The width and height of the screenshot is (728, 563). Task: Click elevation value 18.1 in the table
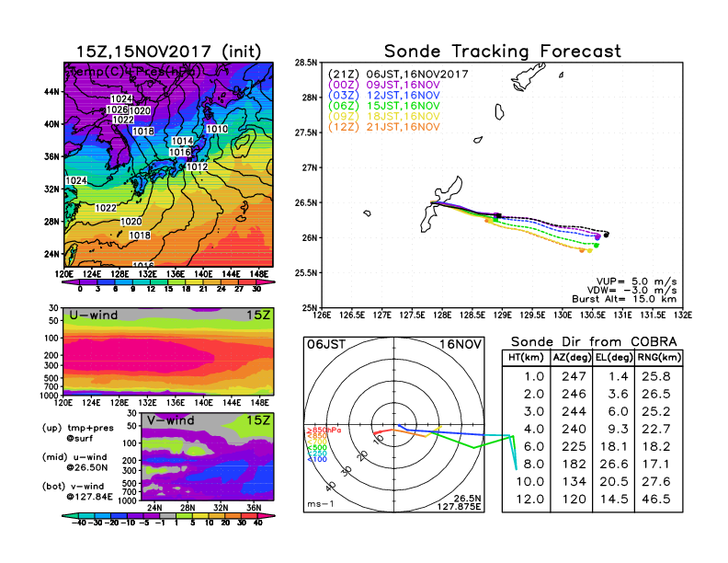pos(614,446)
